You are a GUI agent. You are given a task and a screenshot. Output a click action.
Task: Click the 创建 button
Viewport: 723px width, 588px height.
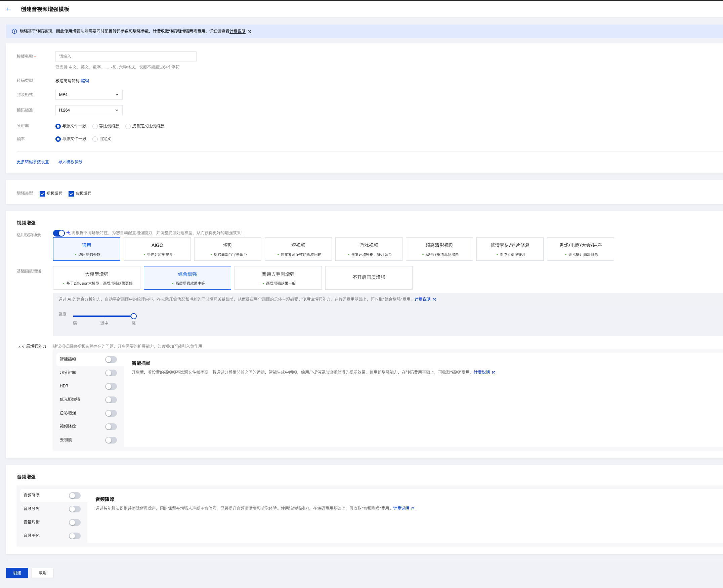click(x=17, y=573)
